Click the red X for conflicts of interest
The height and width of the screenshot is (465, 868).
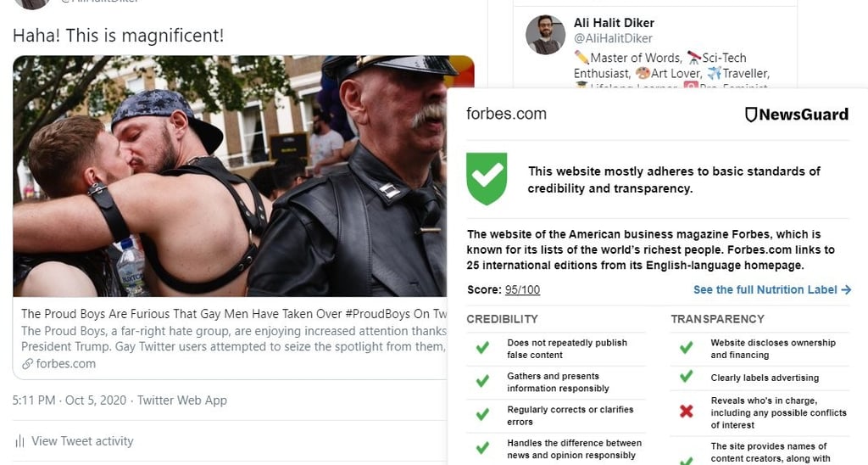coord(687,411)
